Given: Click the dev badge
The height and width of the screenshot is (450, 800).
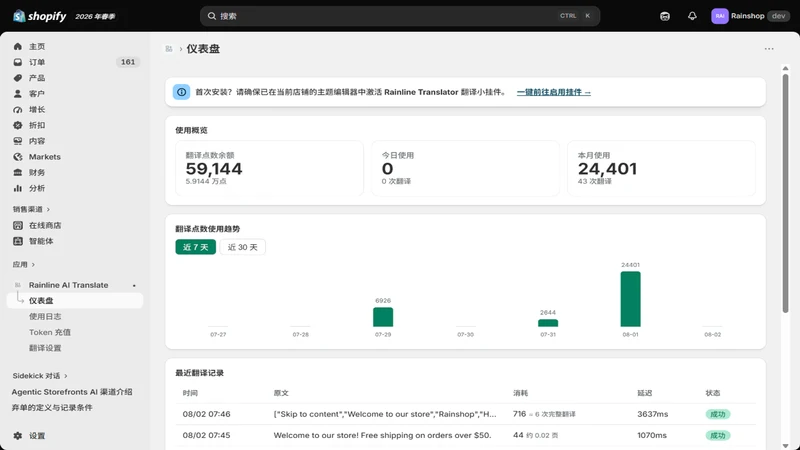Looking at the screenshot, I should [779, 16].
